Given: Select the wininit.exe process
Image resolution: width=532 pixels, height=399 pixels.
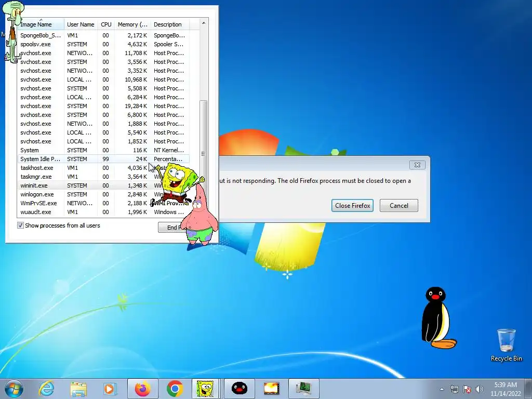Looking at the screenshot, I should coord(103,185).
